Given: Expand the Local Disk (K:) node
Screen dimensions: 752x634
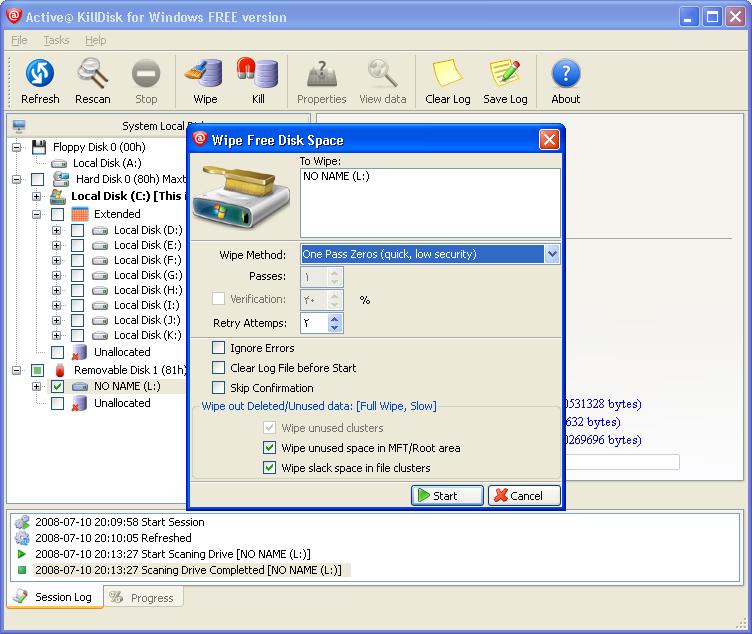Looking at the screenshot, I should point(57,335).
